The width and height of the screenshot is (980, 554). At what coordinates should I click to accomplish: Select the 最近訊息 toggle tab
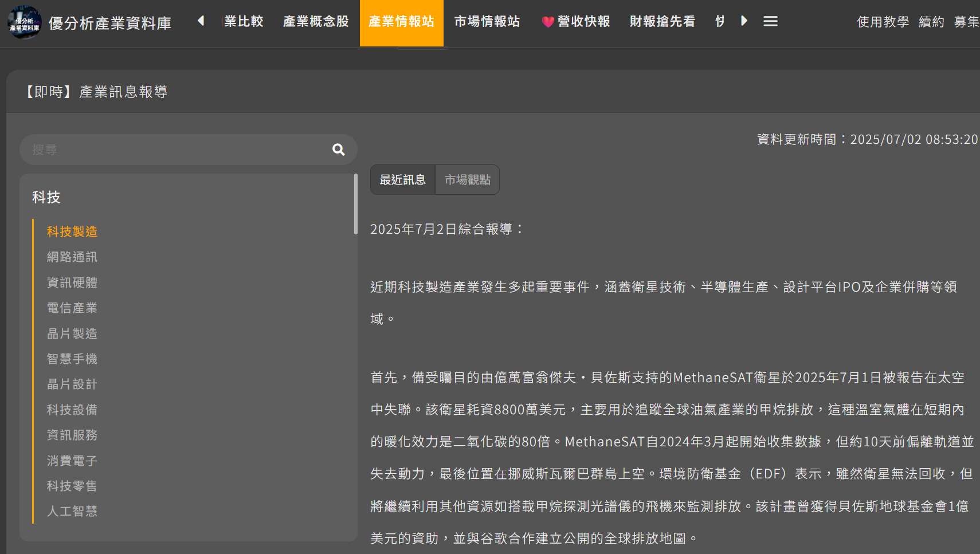point(403,180)
